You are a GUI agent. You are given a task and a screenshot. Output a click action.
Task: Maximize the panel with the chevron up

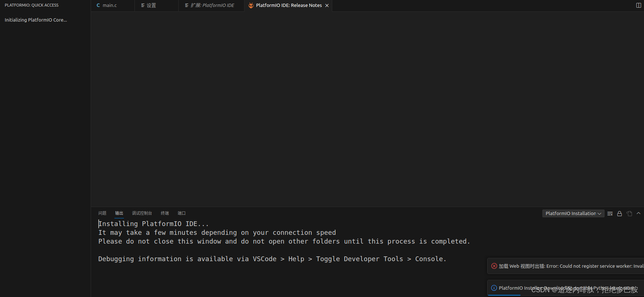(x=639, y=213)
